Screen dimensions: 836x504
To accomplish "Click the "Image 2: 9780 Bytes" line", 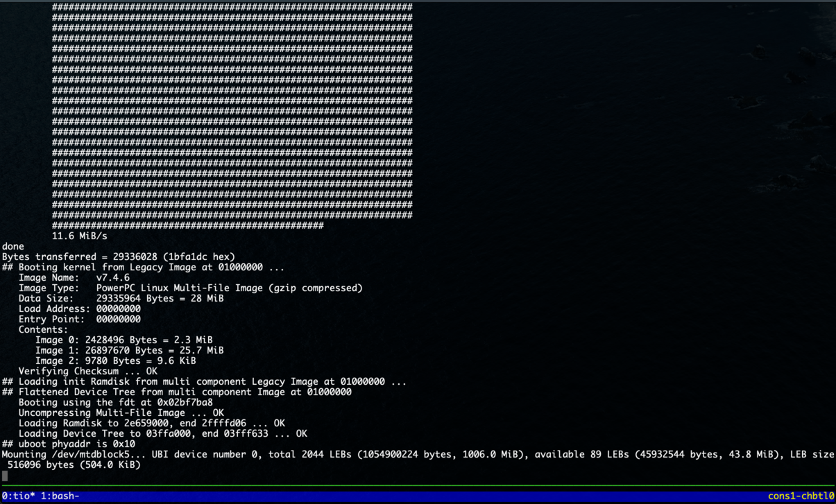I will point(115,360).
